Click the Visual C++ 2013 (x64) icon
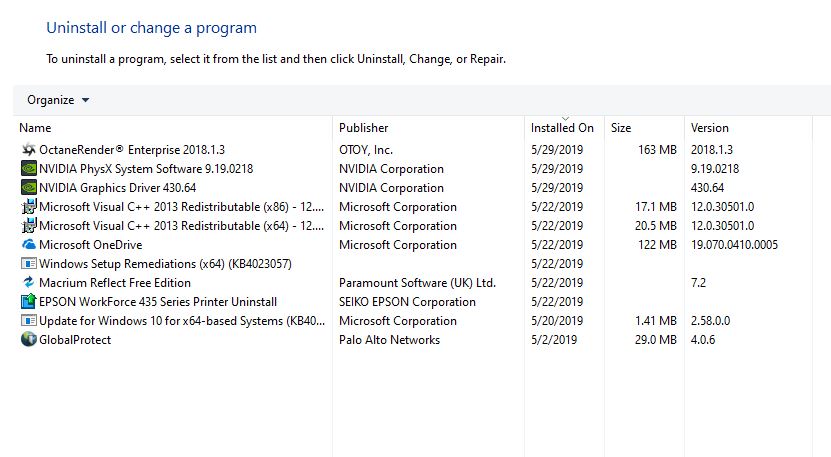The image size is (831, 457). (x=28, y=226)
